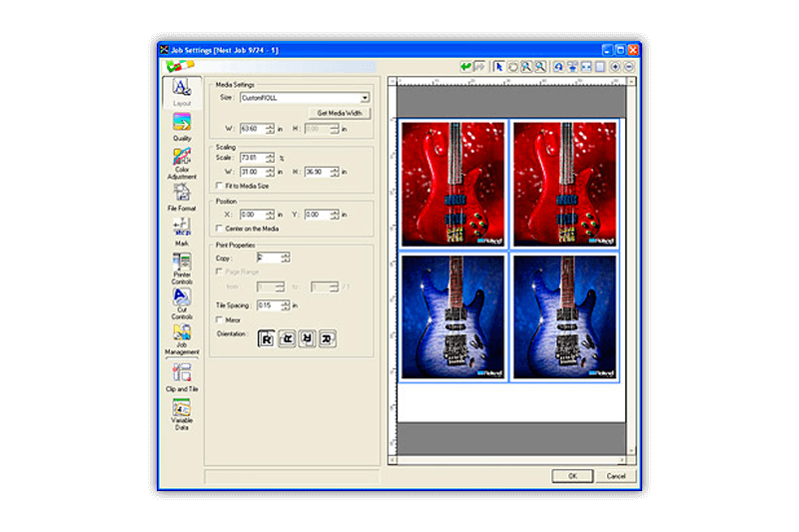799x532 pixels.
Task: Select the first orientation icon
Action: [267, 338]
